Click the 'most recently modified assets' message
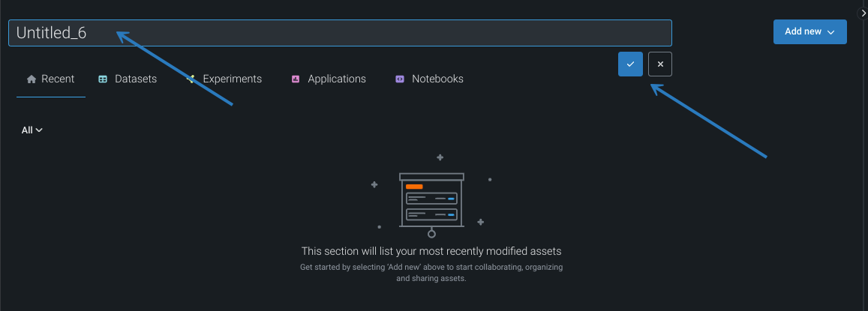 tap(431, 251)
